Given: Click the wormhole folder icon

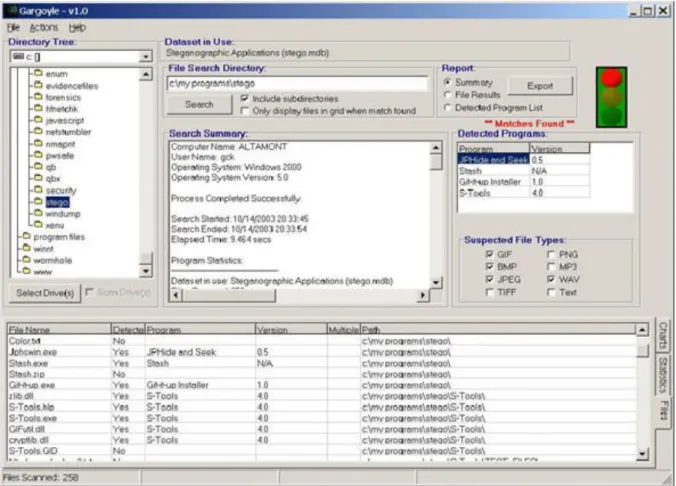Looking at the screenshot, I should 27,260.
